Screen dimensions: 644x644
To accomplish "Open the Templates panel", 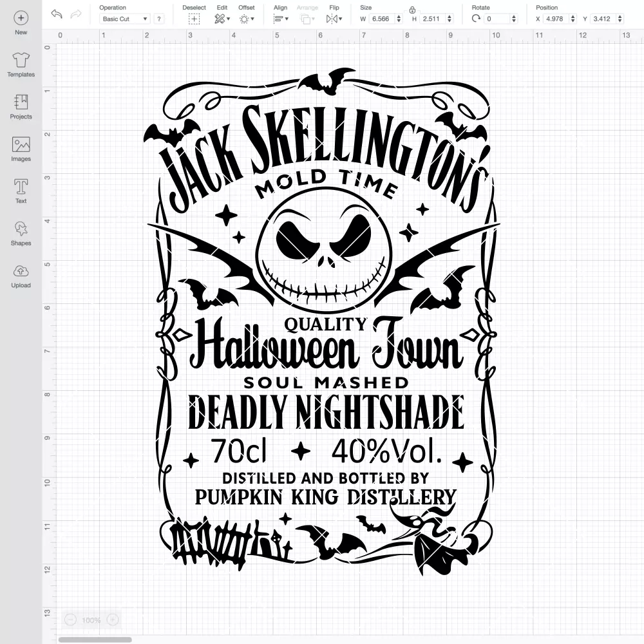I will point(21,65).
